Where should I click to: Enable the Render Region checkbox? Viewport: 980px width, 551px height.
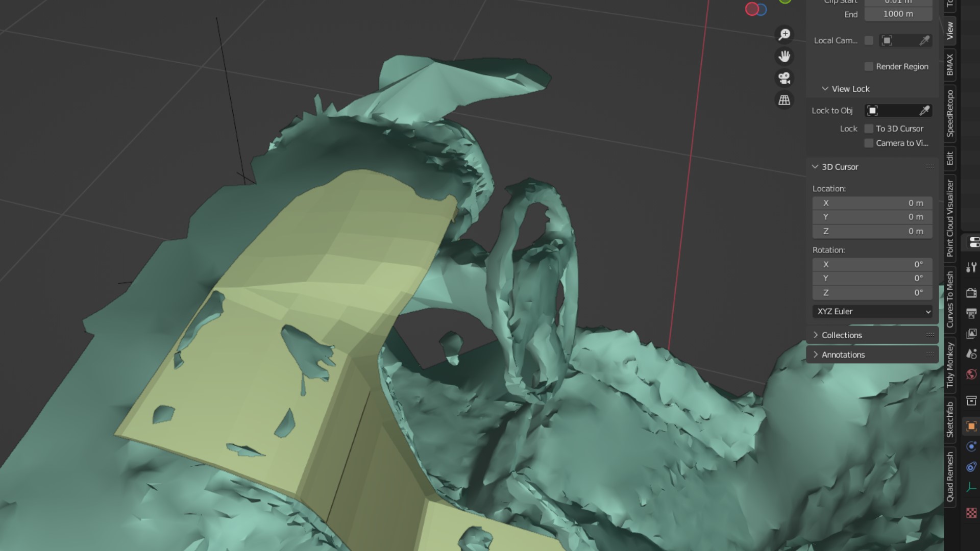[869, 66]
